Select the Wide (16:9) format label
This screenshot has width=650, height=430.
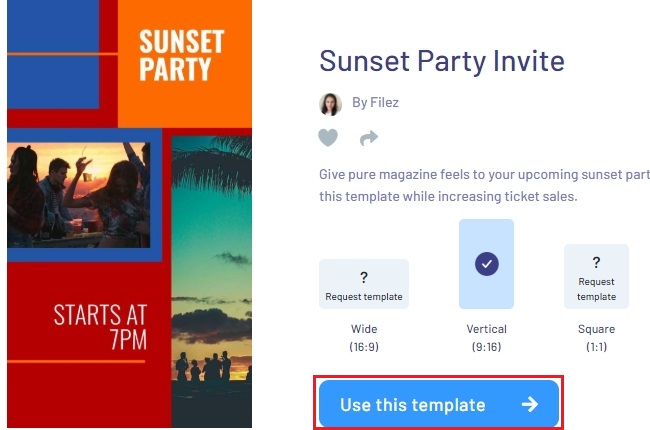point(364,338)
